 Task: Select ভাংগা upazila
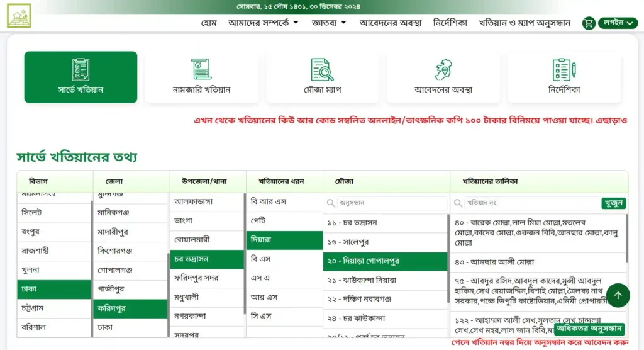(x=207, y=221)
